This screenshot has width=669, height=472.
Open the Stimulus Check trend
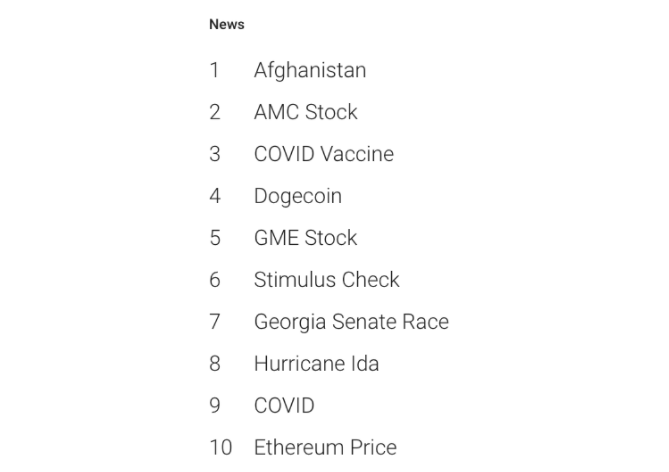(326, 280)
